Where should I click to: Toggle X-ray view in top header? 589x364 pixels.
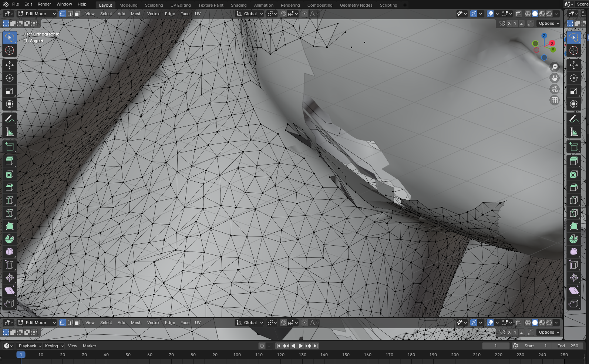click(519, 14)
